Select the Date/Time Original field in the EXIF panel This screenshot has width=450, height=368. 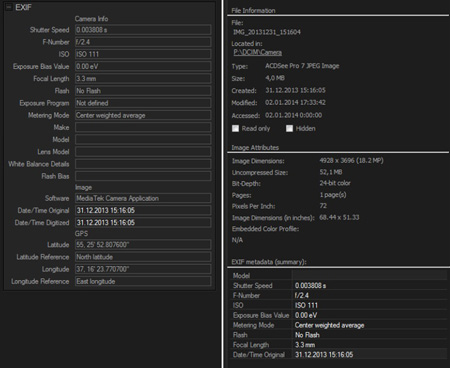click(x=143, y=210)
